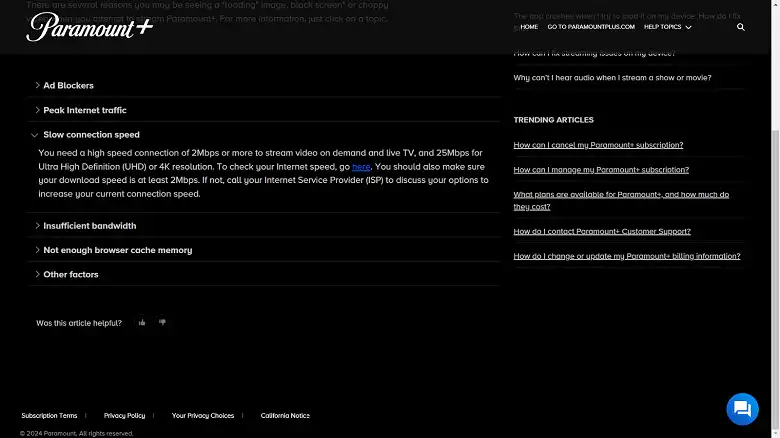Give thumbs down for article helpfulness

tap(162, 323)
